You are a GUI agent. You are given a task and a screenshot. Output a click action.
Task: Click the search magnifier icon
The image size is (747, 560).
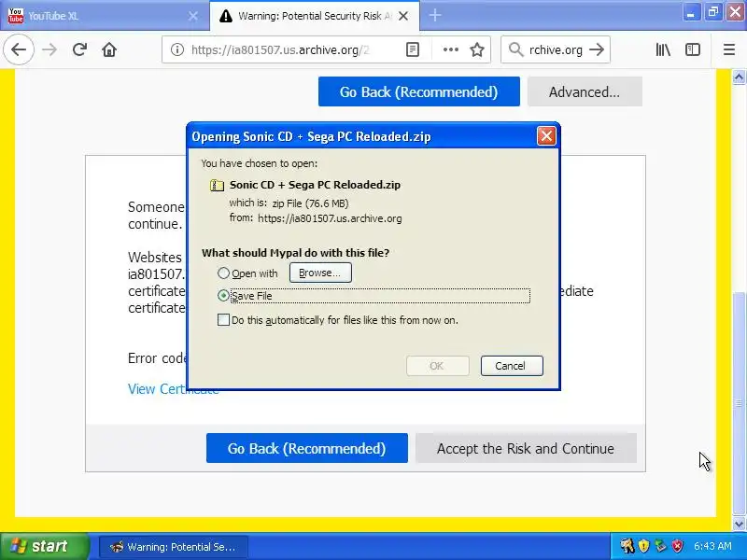tap(515, 49)
